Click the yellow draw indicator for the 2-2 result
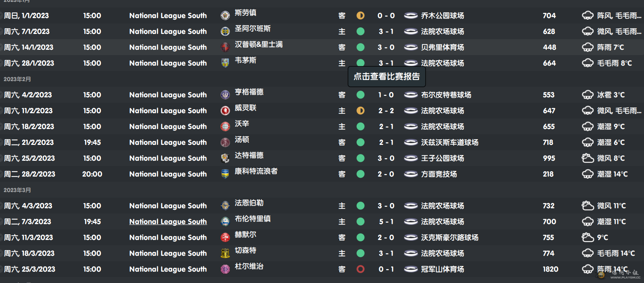 (361, 111)
